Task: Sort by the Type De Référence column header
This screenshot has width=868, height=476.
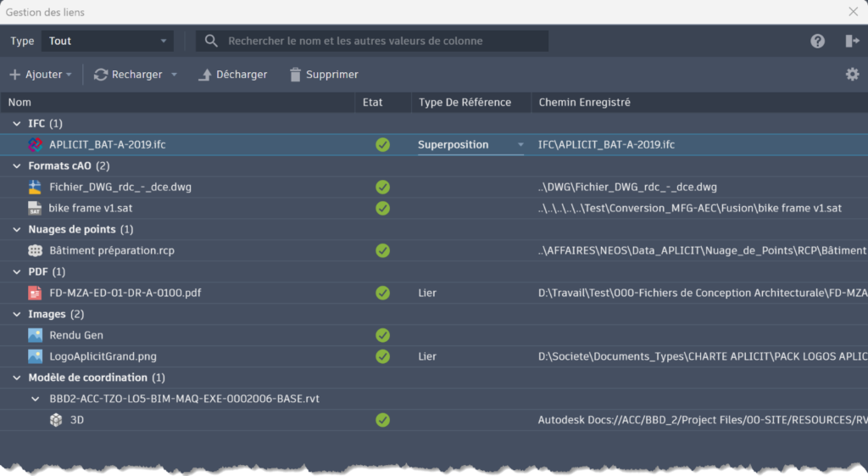Action: tap(471, 102)
